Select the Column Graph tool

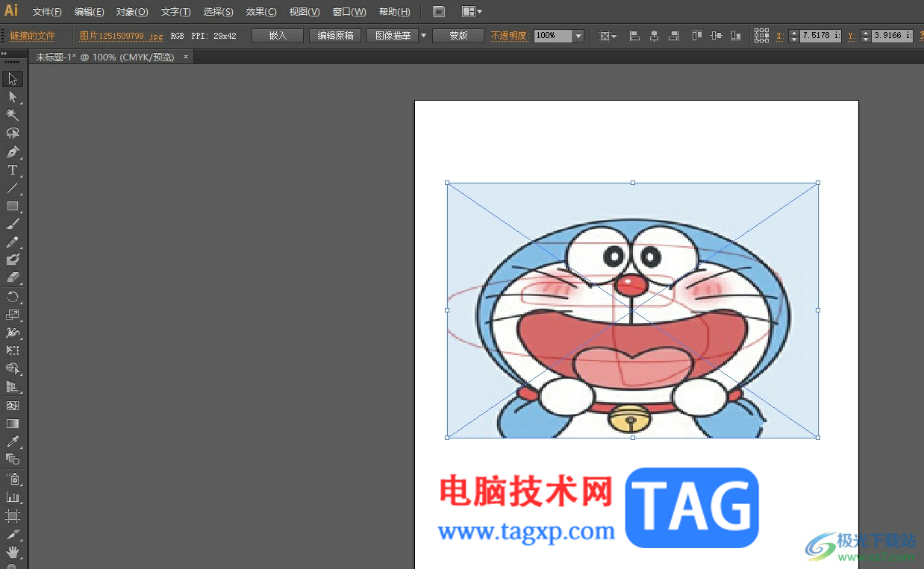click(x=13, y=497)
